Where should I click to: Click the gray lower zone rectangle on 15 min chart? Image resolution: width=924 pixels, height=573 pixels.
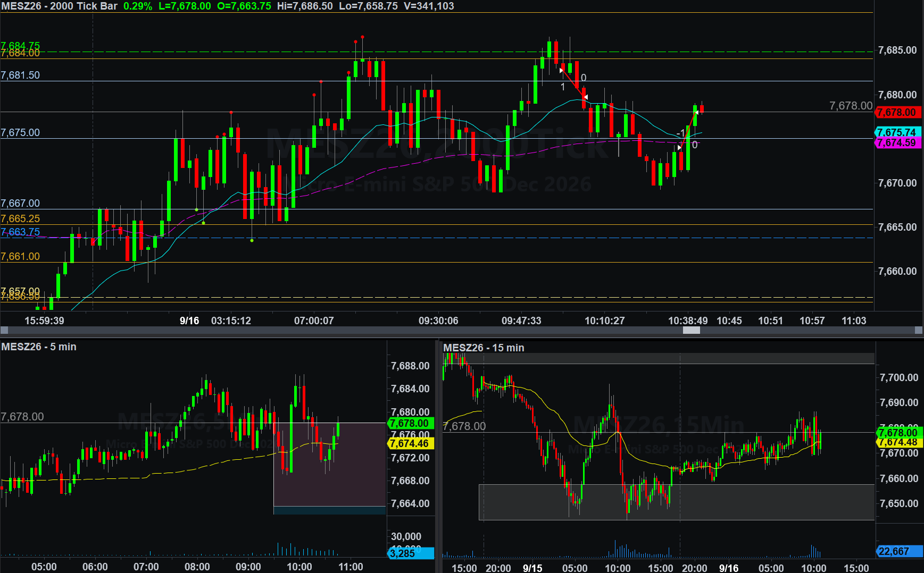pyautogui.click(x=677, y=502)
